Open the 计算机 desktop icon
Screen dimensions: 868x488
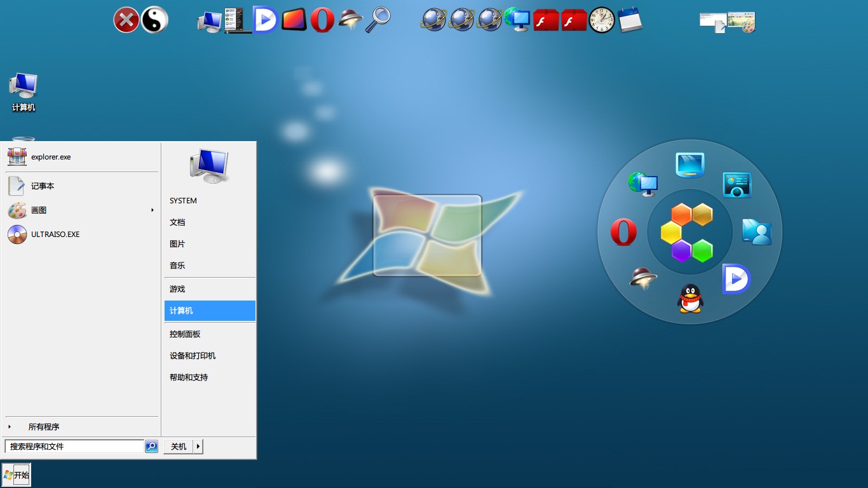(x=23, y=92)
